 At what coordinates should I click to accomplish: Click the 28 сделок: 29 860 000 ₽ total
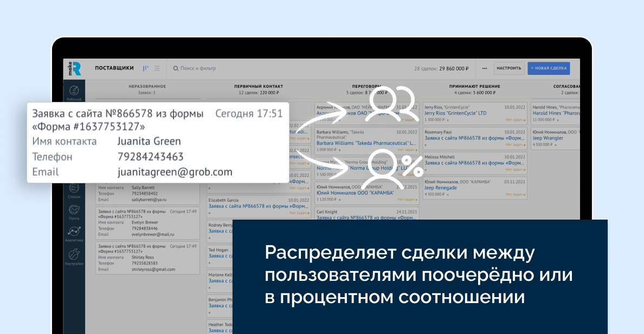tap(441, 69)
